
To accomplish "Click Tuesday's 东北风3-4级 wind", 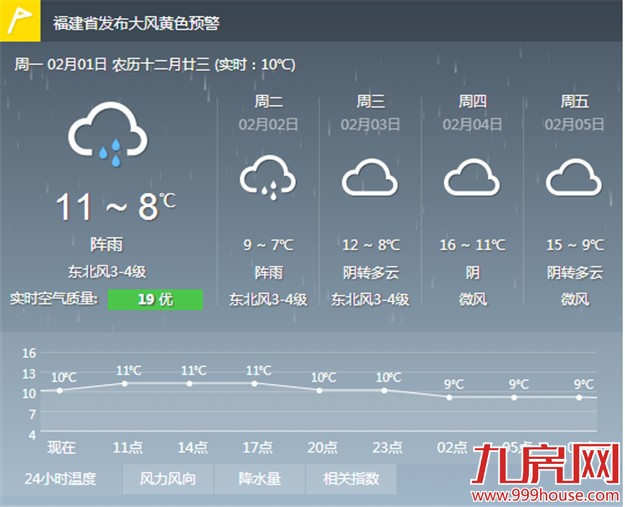I will pos(268,299).
